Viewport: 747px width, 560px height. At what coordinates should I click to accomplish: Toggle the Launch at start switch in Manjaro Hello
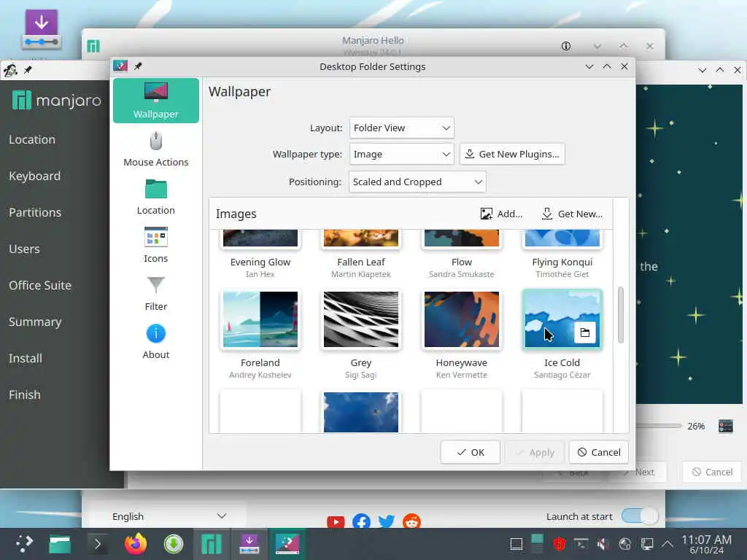point(640,516)
